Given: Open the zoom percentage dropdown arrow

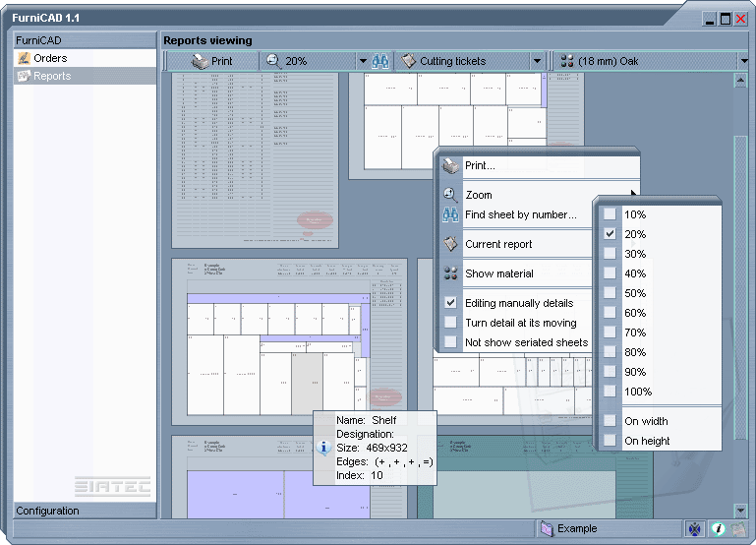Looking at the screenshot, I should (x=363, y=61).
